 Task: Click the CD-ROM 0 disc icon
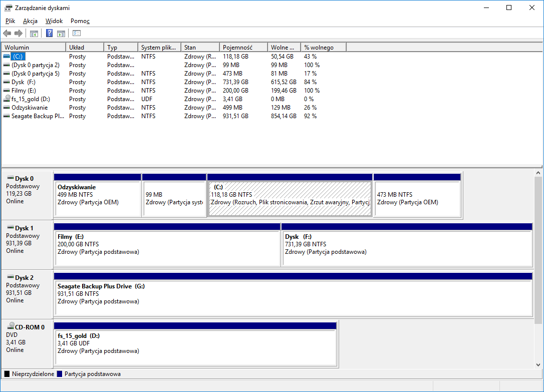pyautogui.click(x=10, y=327)
